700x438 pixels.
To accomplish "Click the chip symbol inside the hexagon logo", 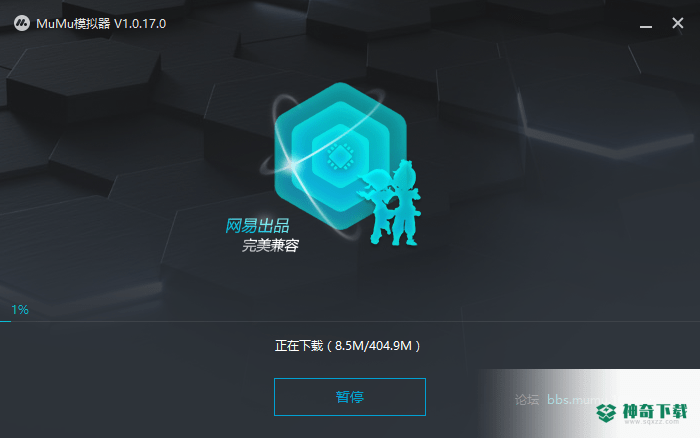I will 341,157.
